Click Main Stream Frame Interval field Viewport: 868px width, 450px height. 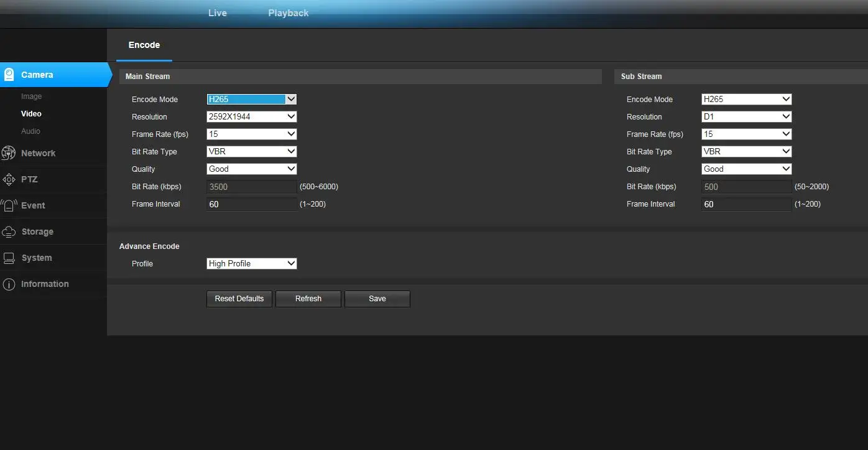(x=252, y=204)
